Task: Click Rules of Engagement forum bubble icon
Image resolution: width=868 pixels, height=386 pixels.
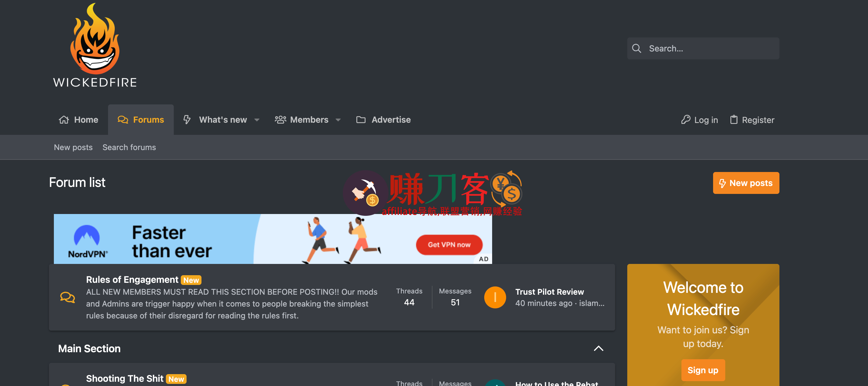Action: pos(67,297)
